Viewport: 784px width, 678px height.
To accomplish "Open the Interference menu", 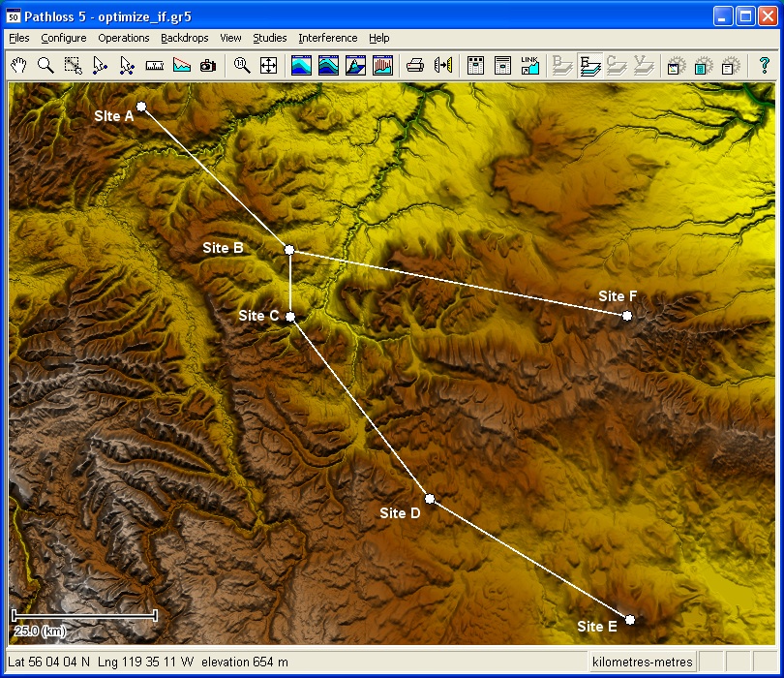I will [327, 38].
